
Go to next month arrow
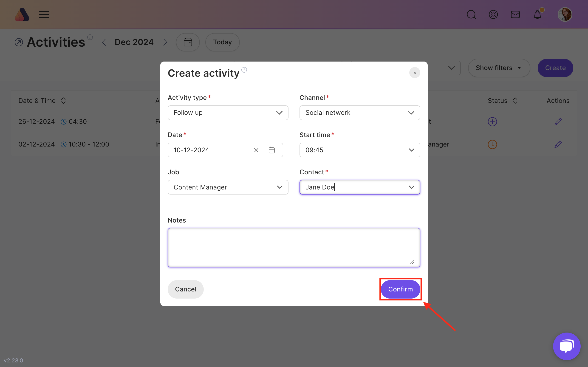point(165,42)
